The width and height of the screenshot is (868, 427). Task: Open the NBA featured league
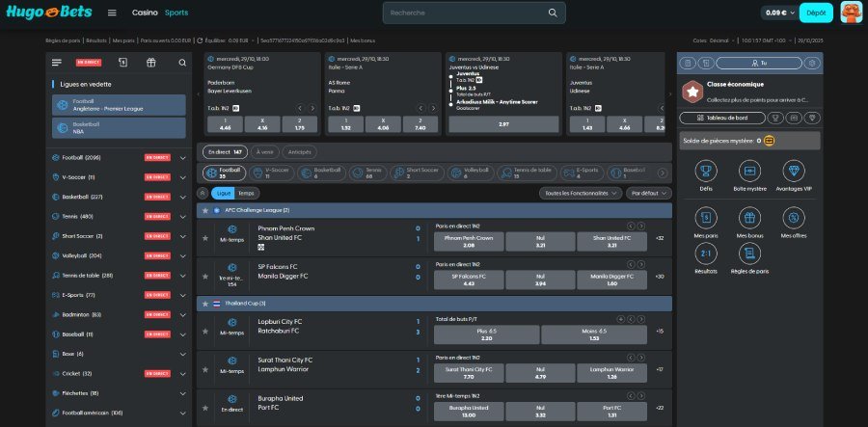[x=119, y=128]
